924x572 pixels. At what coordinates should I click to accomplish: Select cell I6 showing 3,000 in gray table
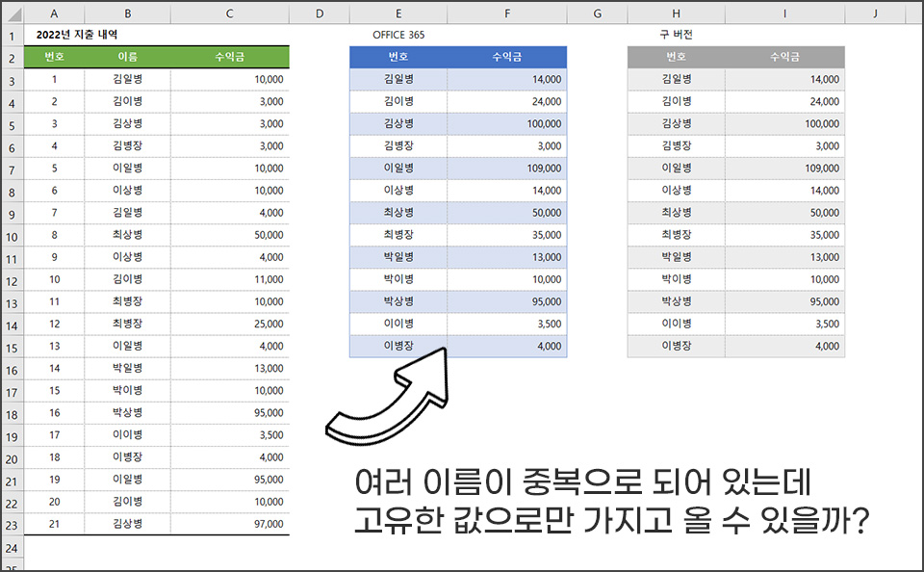[785, 145]
